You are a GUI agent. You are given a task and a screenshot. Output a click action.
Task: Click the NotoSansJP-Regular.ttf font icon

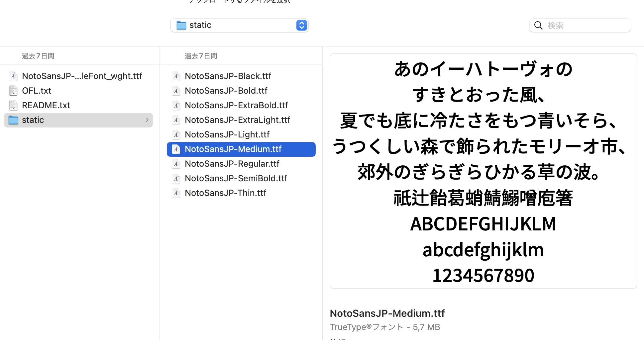coord(176,164)
